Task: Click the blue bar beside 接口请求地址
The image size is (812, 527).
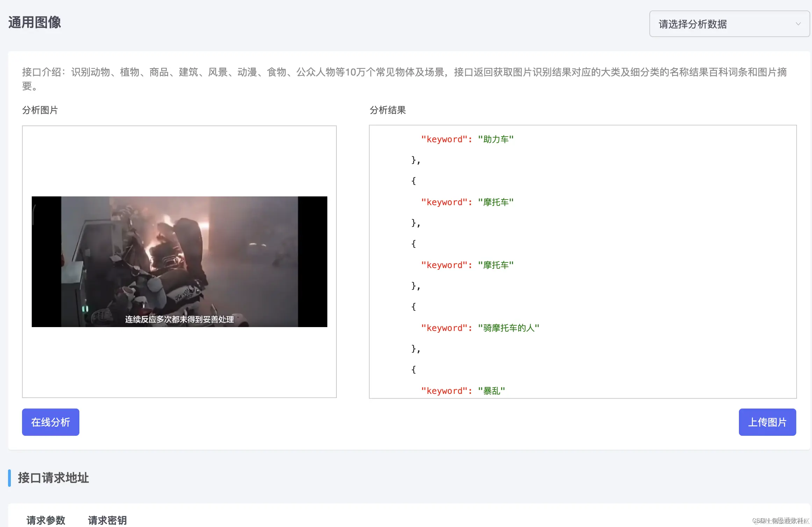Action: [x=9, y=478]
